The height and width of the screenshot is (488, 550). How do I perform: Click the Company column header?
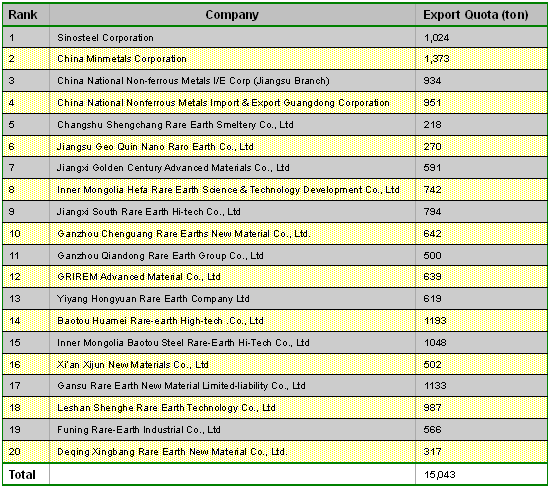[232, 15]
